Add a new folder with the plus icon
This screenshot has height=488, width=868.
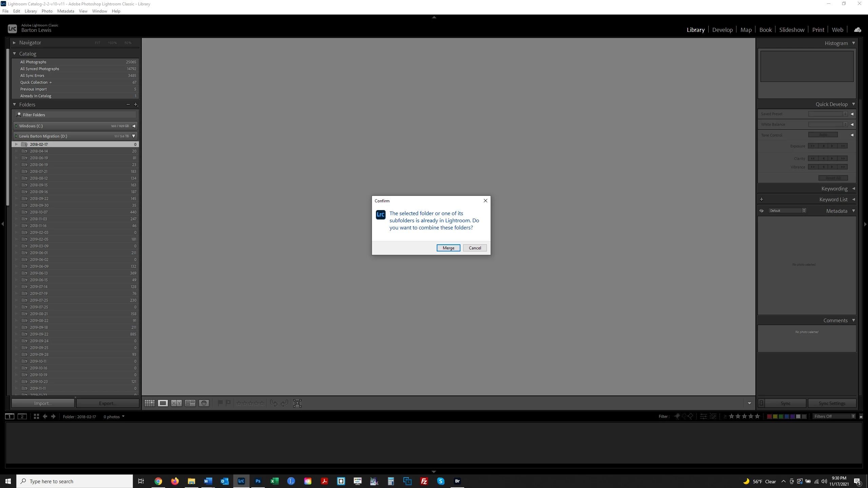click(136, 104)
